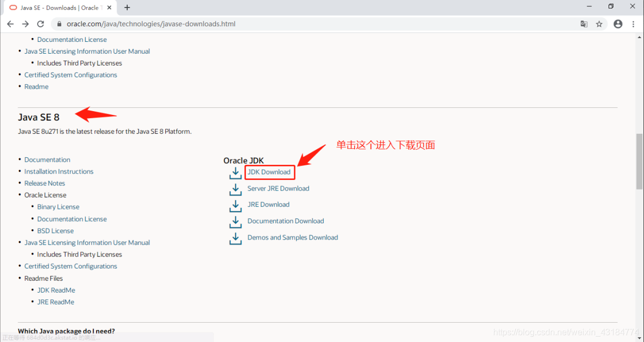
Task: Click the lock icon in address bar
Action: click(59, 24)
